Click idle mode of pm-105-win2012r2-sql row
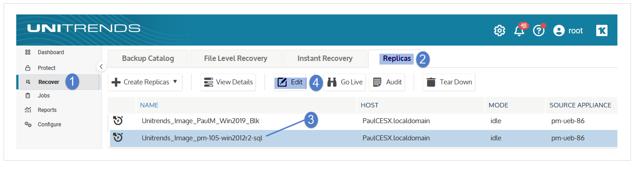644x171 pixels. (x=496, y=138)
